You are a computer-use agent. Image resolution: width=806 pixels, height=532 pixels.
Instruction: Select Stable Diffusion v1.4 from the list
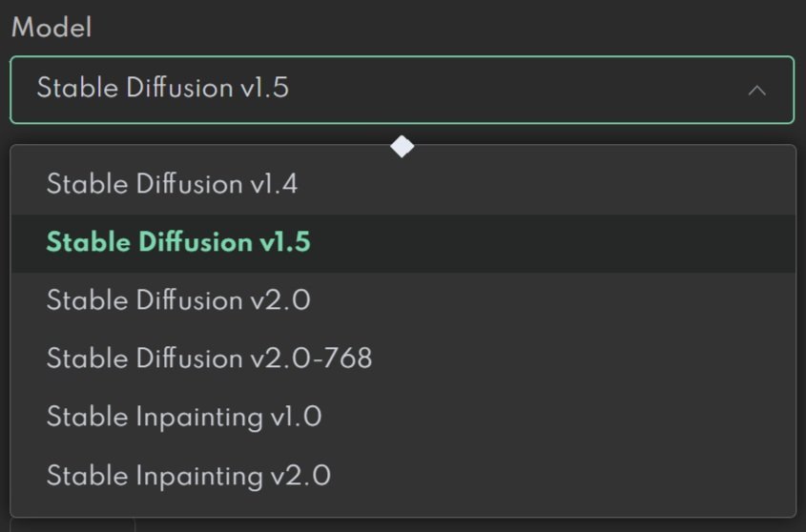pos(403,184)
